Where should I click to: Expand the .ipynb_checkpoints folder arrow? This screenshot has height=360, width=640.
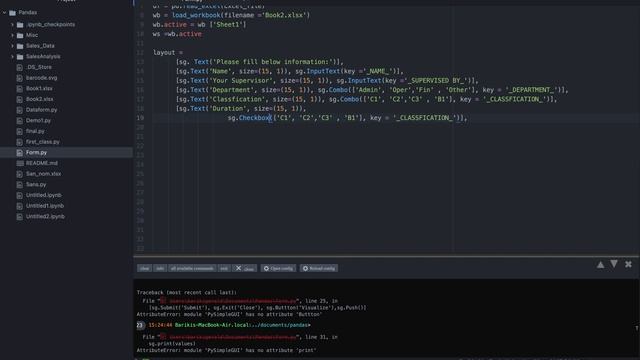pos(12,24)
